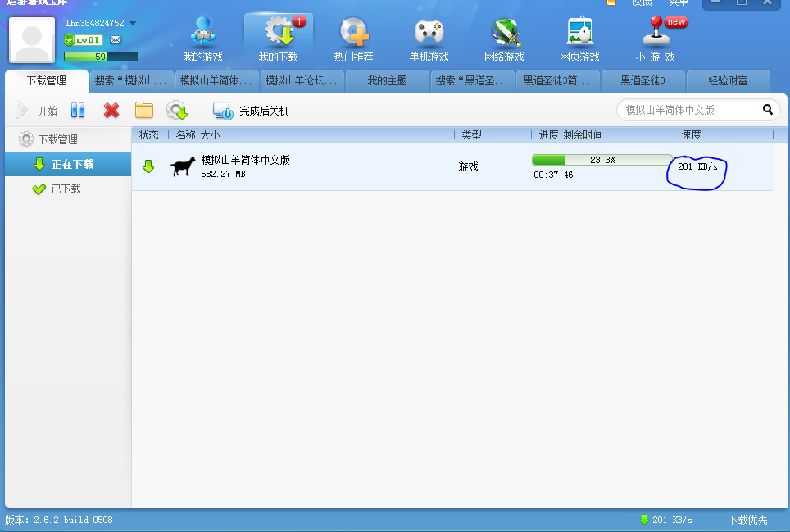Switch to the 模拟山羊论坛... tab

click(x=302, y=80)
